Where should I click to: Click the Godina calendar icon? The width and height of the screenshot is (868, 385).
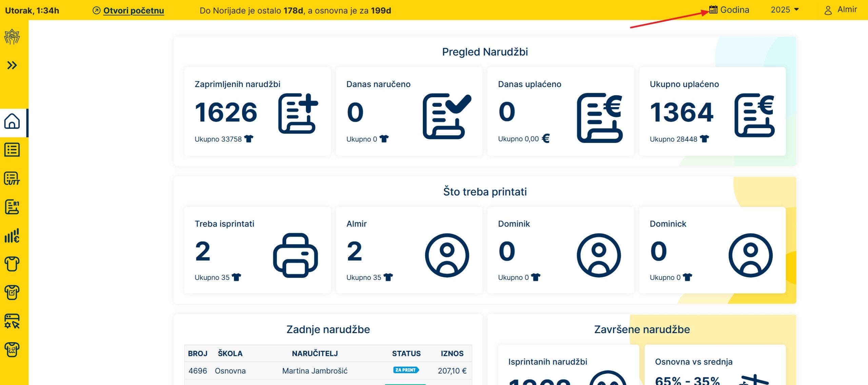click(x=713, y=10)
